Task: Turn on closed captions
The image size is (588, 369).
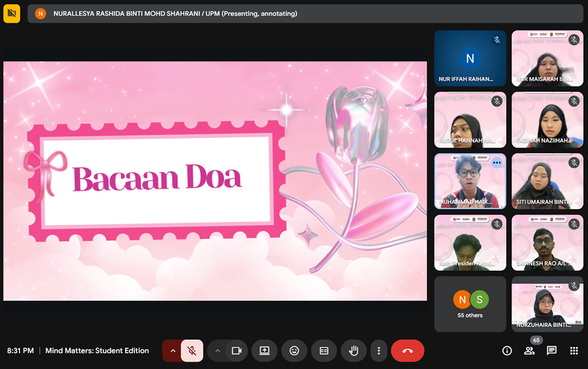Action: click(324, 351)
